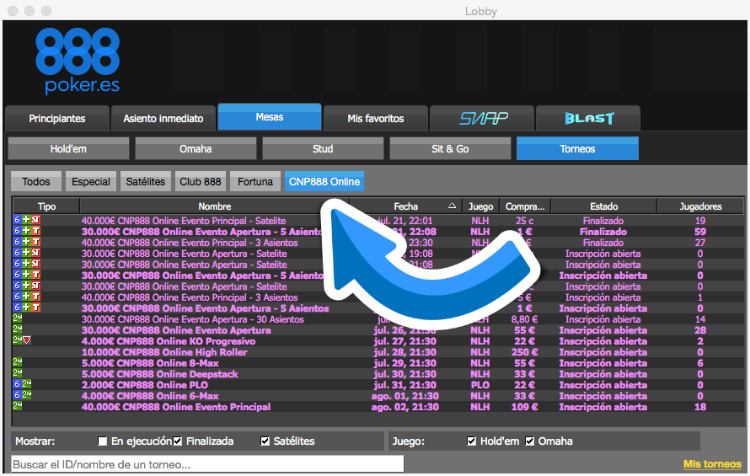
Task: Click orange T icon in 5 Asientos row with 59 players
Action: click(x=36, y=232)
